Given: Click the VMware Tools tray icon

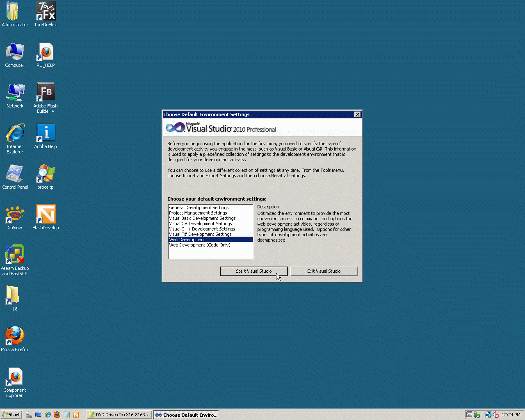Looking at the screenshot, I should (469, 415).
